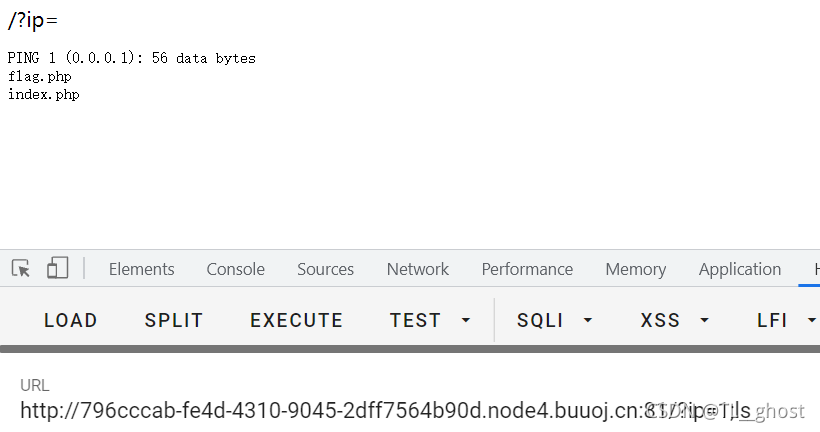Toggle the device toolbar icon
This screenshot has width=820, height=432.
point(58,268)
